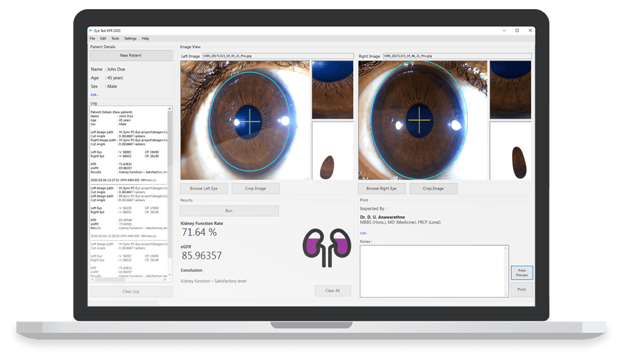Click the yellow crosshair on the left eye pupil
Screen dimensions: 623x364
[247, 118]
